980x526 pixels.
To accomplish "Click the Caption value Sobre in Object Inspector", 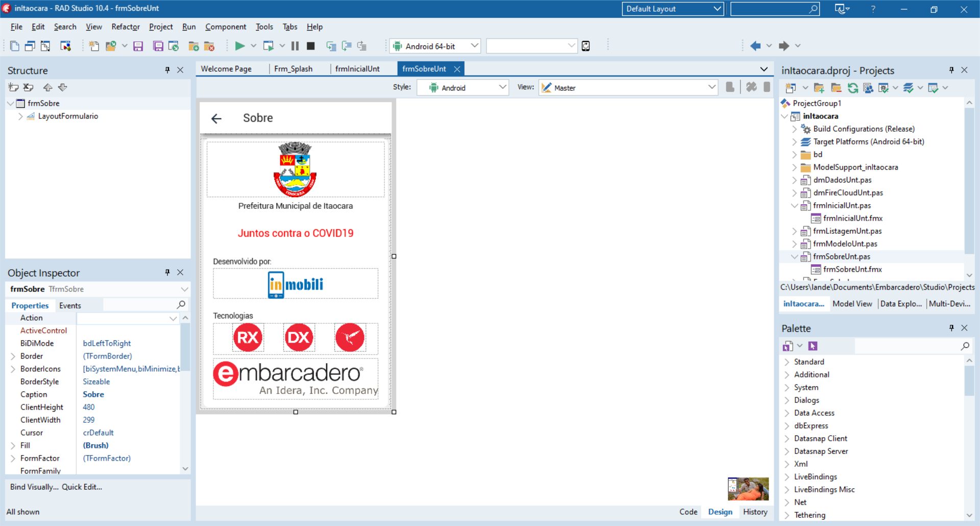I will pyautogui.click(x=93, y=395).
